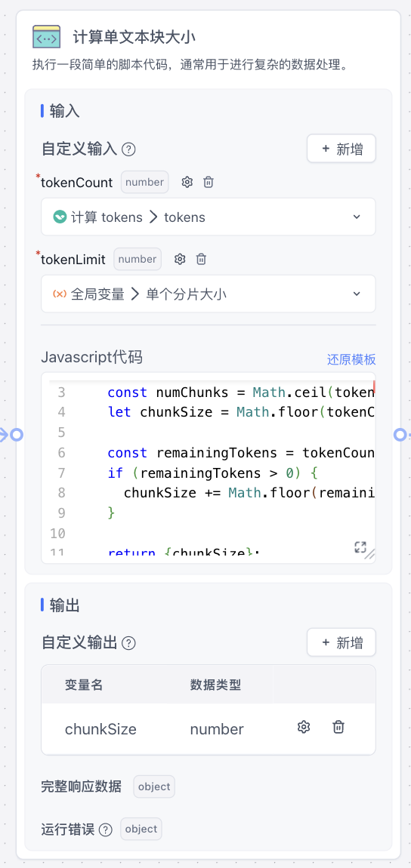Click the tokenCount variable label
Screen dimensions: 411x868
[x=77, y=183]
